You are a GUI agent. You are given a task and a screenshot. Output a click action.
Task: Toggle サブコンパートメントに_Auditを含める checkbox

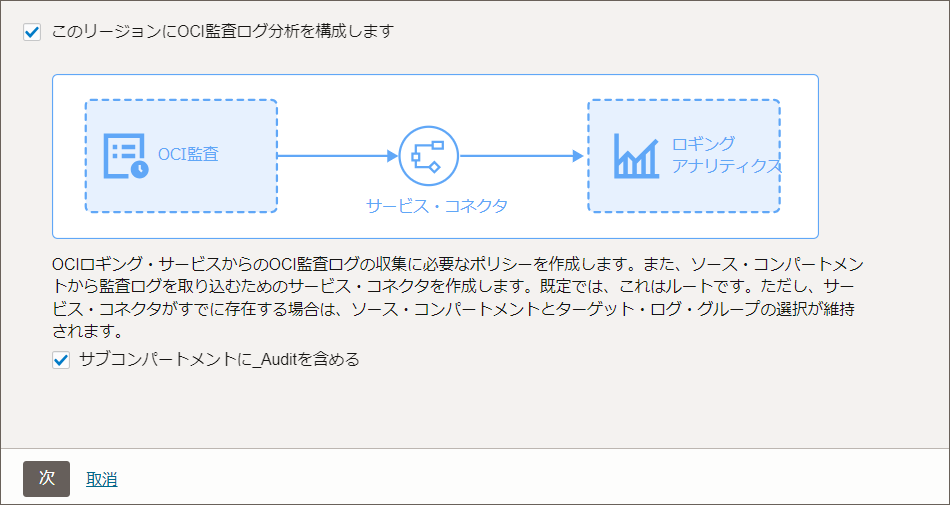point(61,361)
